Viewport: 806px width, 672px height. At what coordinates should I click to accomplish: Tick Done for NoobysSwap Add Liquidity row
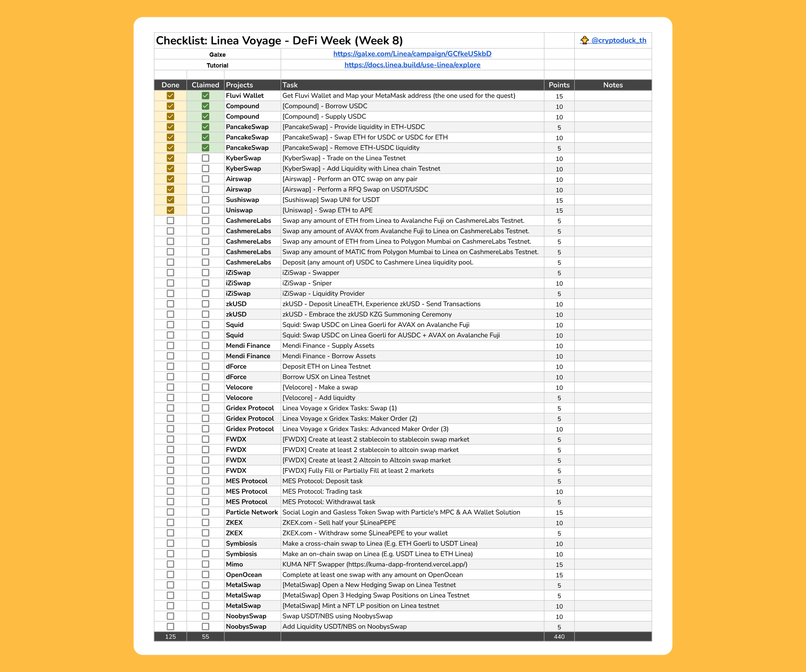tap(170, 627)
